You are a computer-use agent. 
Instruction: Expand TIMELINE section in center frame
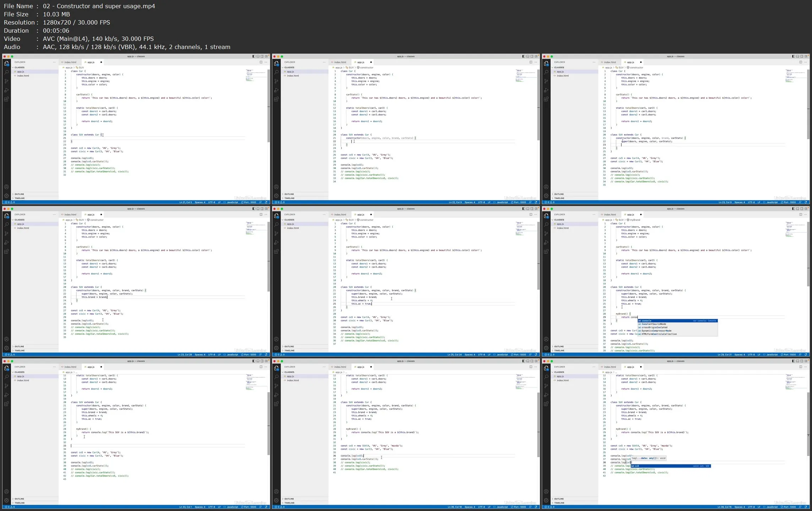[x=289, y=350]
